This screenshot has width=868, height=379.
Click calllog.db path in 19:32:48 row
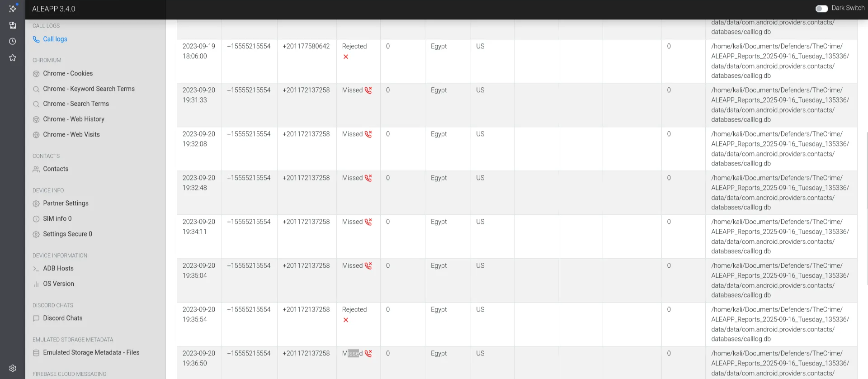pos(780,193)
